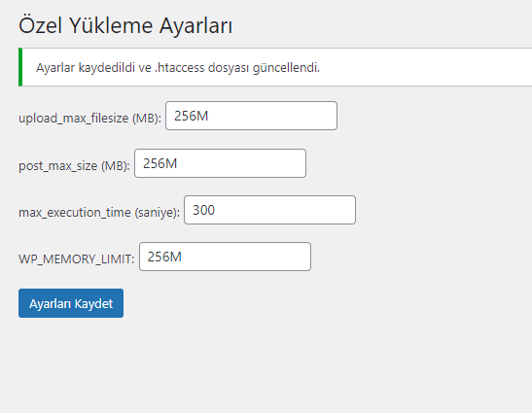The image size is (532, 413).
Task: Click the WP_MEMORY_LIMIT label text
Action: [x=77, y=259]
